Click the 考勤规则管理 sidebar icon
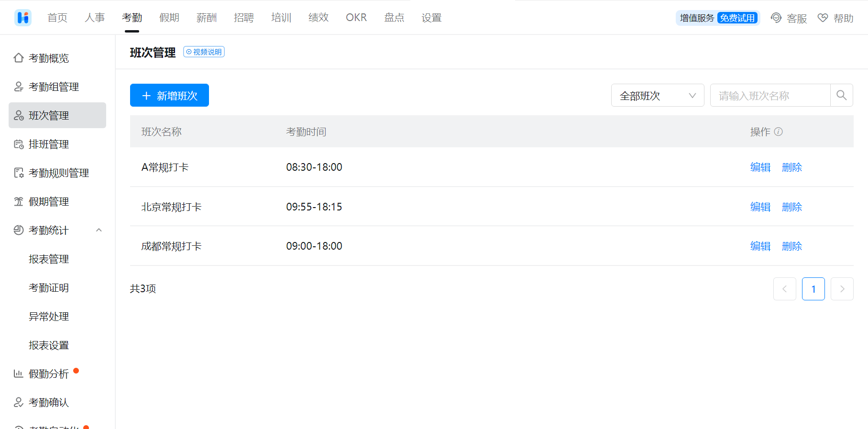The width and height of the screenshot is (868, 429). pyautogui.click(x=19, y=173)
